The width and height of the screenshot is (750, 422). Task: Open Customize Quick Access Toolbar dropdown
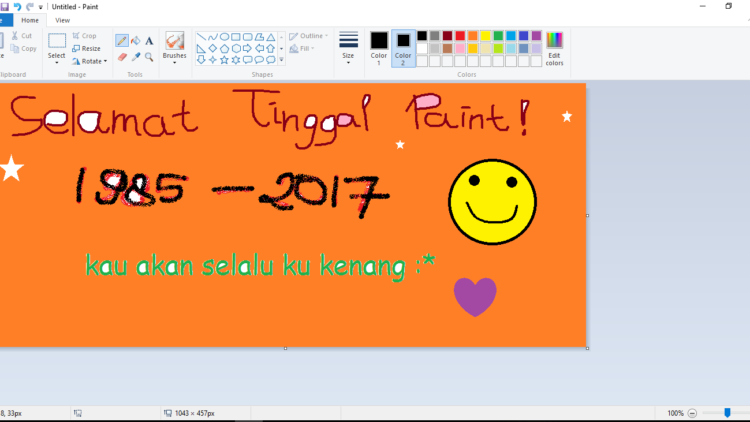tap(41, 7)
